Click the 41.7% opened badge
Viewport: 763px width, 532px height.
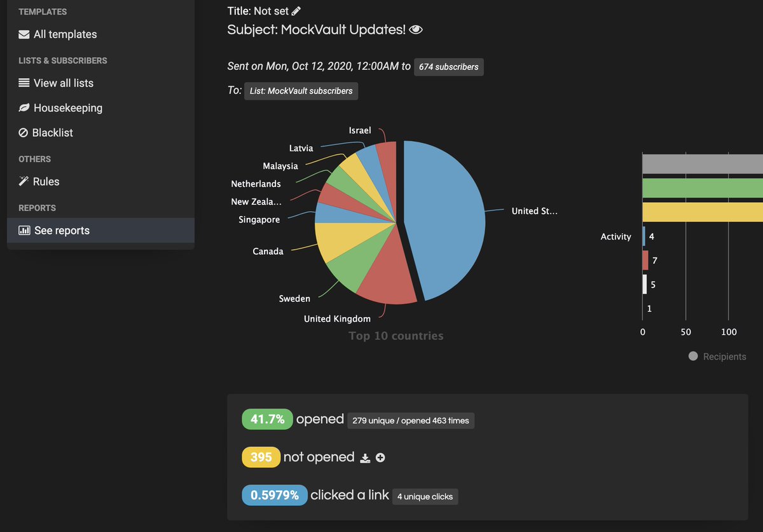pos(267,419)
